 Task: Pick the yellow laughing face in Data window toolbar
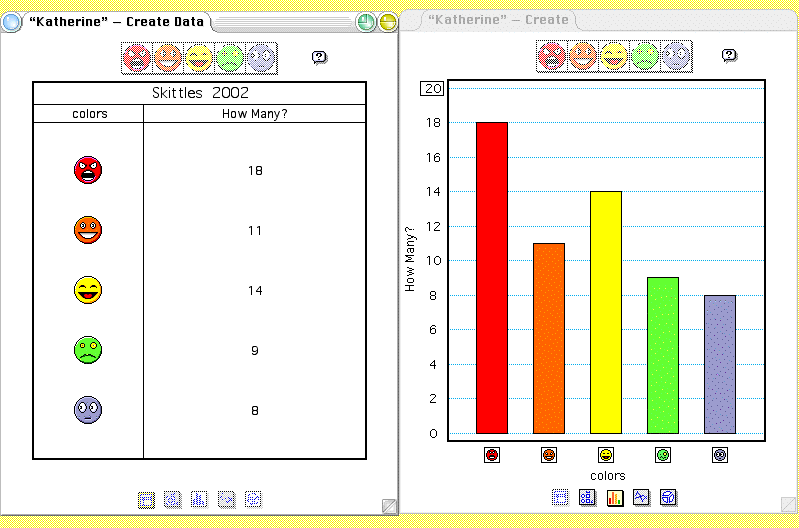[199, 58]
